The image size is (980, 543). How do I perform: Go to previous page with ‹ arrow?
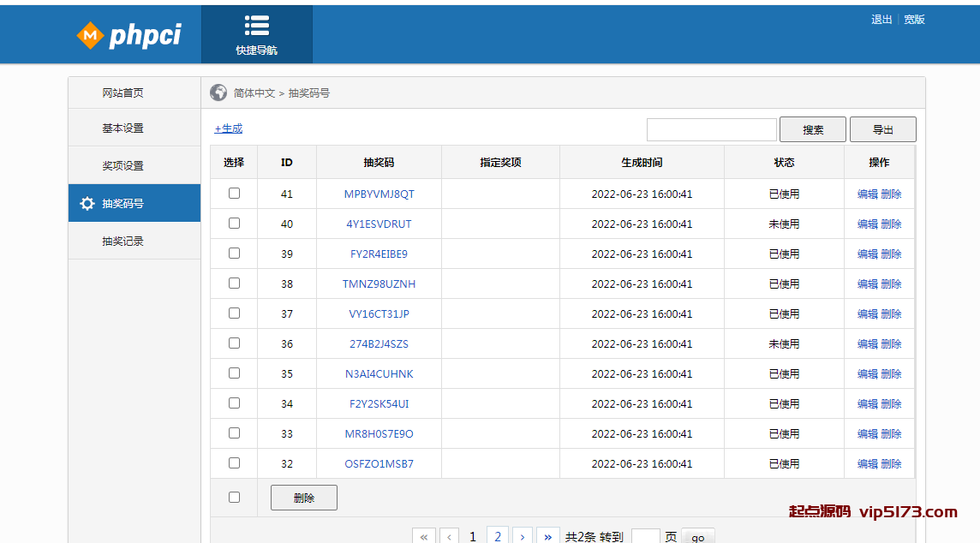click(450, 536)
